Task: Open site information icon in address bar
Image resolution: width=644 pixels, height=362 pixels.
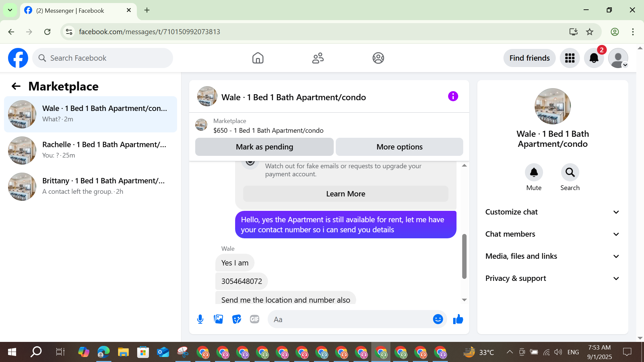Action: tap(69, 32)
